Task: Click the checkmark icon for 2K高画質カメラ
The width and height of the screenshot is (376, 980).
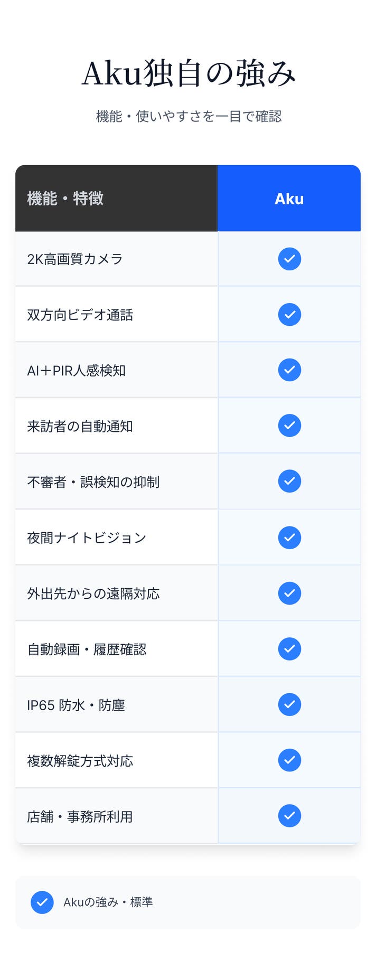Action: pyautogui.click(x=289, y=259)
